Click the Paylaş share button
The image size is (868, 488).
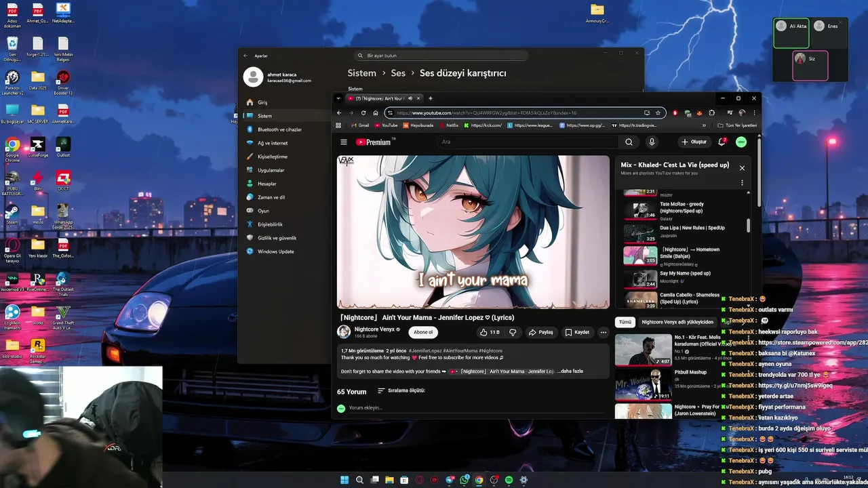click(541, 332)
